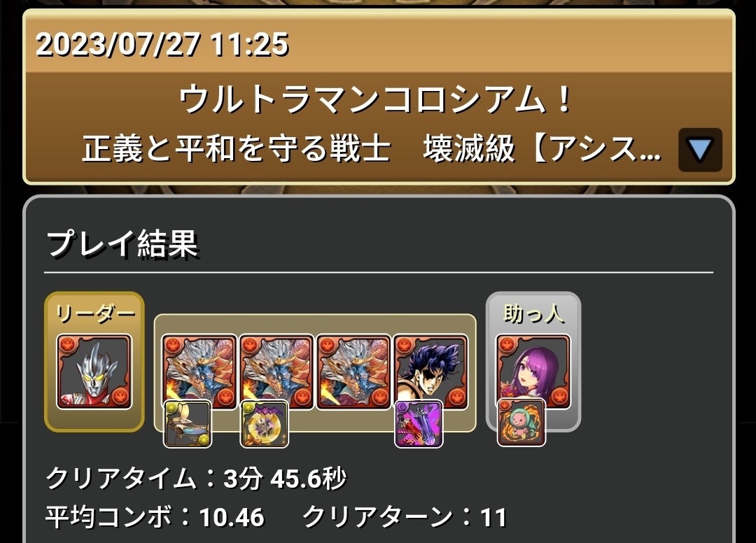
Task: Tap the クリアターン 11 stat
Action: click(405, 517)
